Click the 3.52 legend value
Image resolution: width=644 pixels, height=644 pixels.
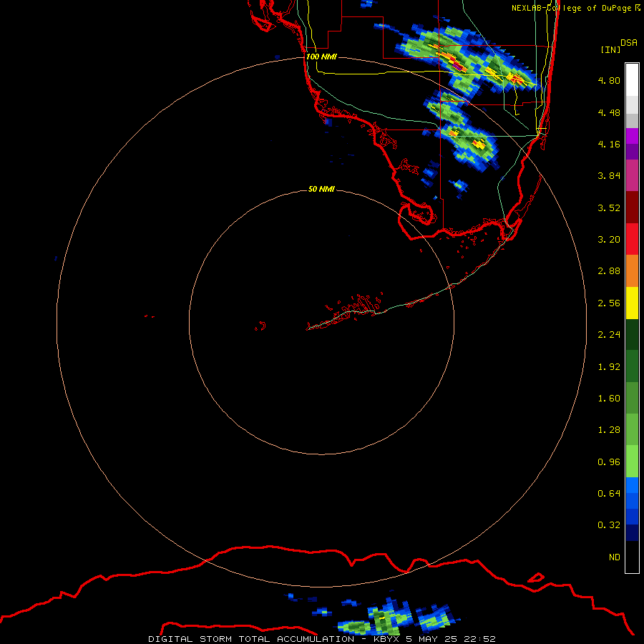coord(609,208)
